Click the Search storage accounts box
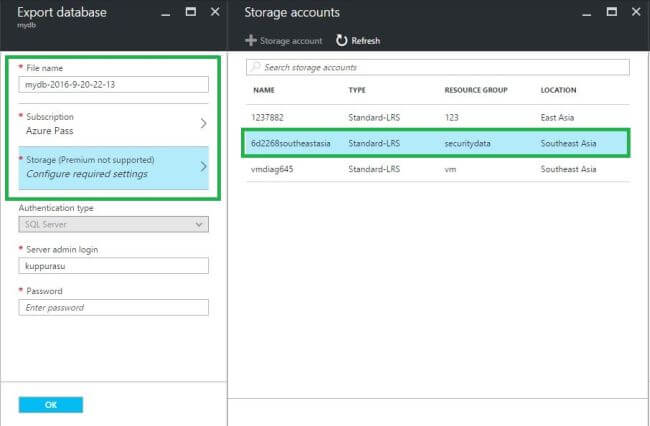 click(x=440, y=67)
